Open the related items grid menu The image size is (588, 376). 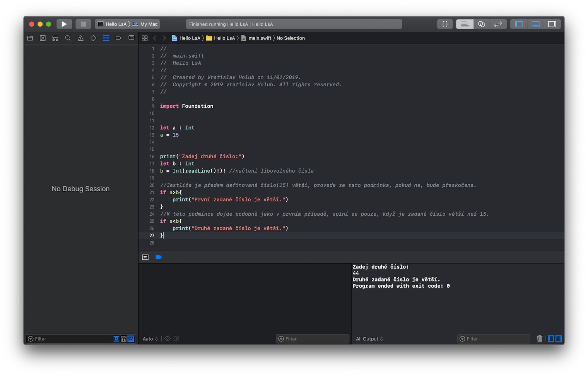pyautogui.click(x=145, y=38)
